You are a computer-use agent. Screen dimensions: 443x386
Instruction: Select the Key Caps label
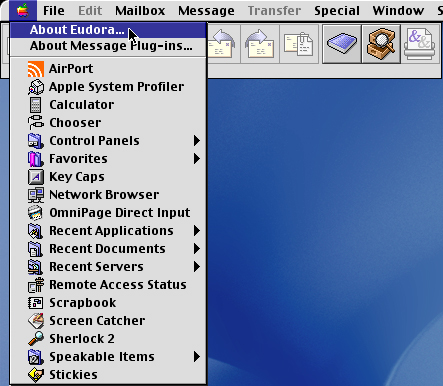77,177
